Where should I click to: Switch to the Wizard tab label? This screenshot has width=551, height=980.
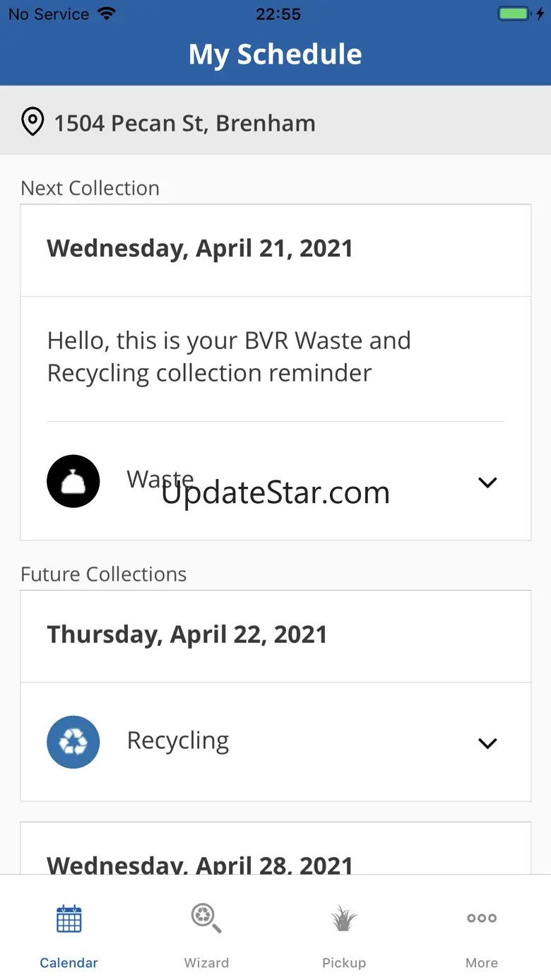[206, 962]
